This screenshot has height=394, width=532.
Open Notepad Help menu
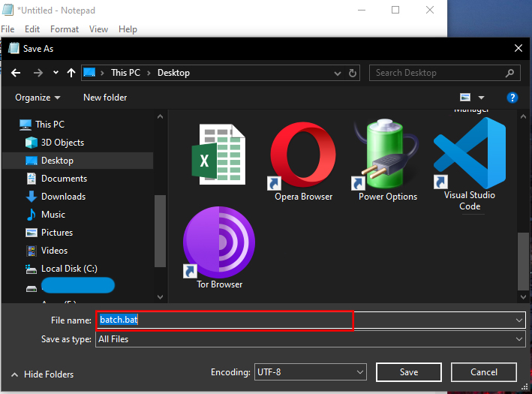click(x=128, y=29)
